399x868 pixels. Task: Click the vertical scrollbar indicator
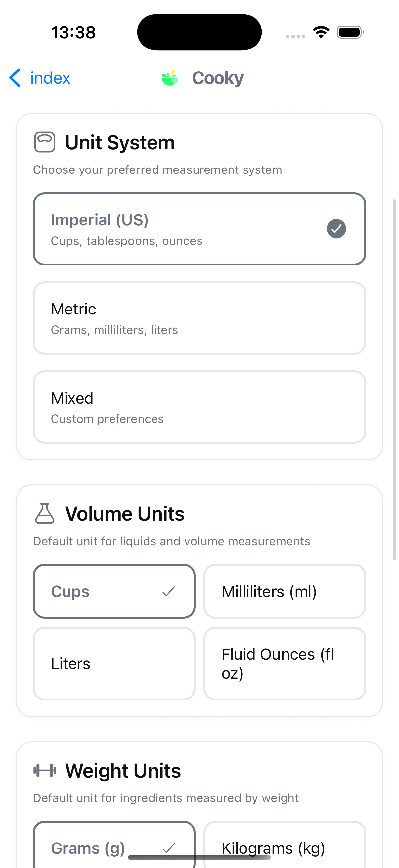click(x=394, y=379)
